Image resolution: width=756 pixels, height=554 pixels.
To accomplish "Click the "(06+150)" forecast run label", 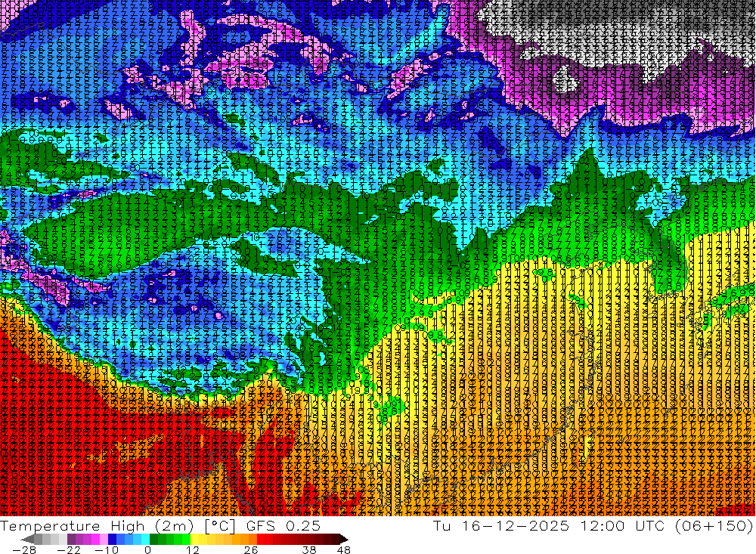I will pyautogui.click(x=713, y=526).
